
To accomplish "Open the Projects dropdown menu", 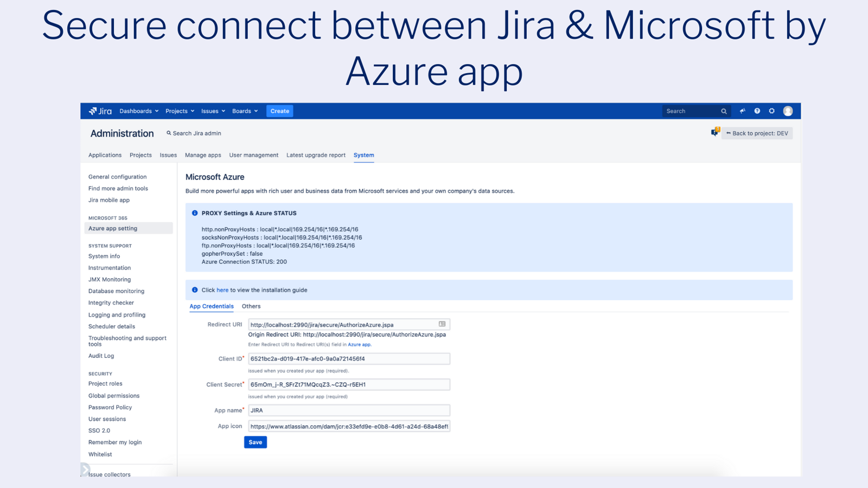I will [180, 111].
